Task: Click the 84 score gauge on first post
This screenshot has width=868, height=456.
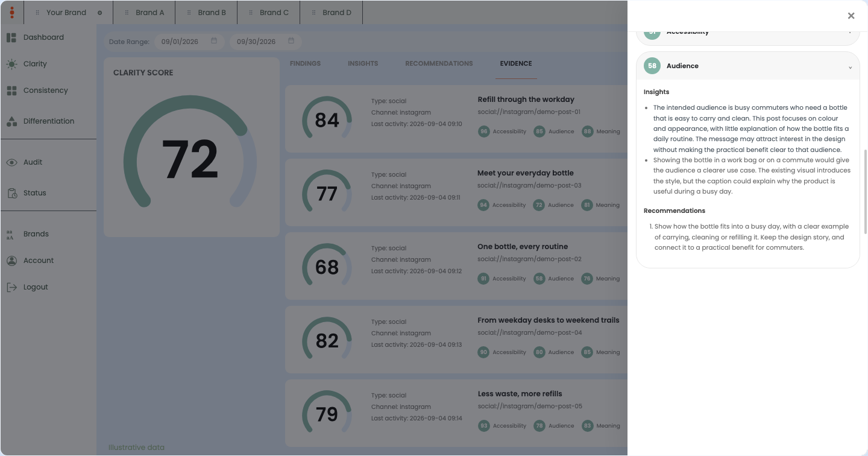Action: tap(327, 119)
